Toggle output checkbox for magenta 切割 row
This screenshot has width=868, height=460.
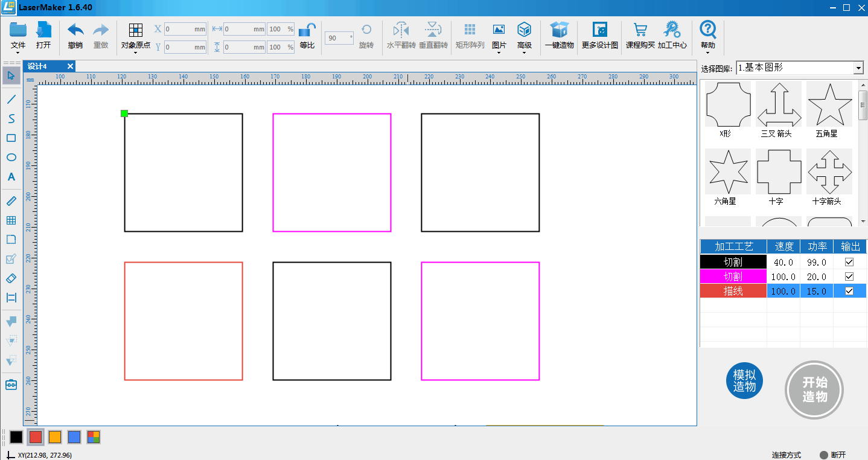(849, 276)
